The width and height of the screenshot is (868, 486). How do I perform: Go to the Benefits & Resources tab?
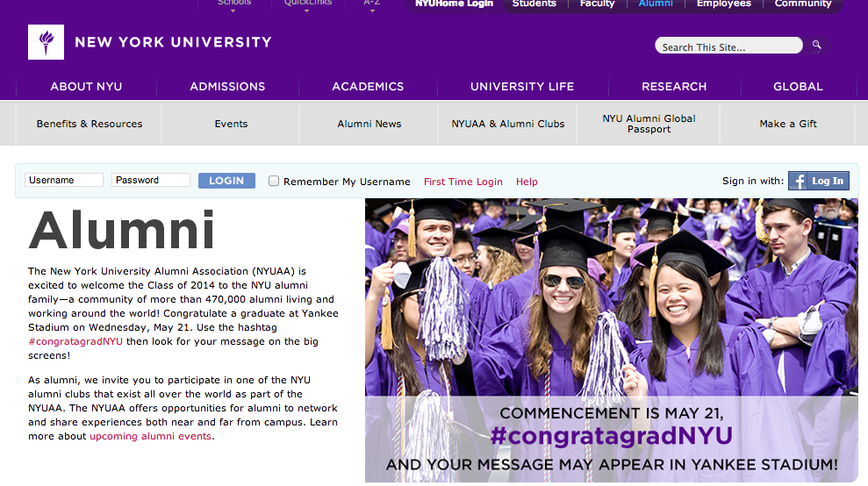(x=90, y=124)
